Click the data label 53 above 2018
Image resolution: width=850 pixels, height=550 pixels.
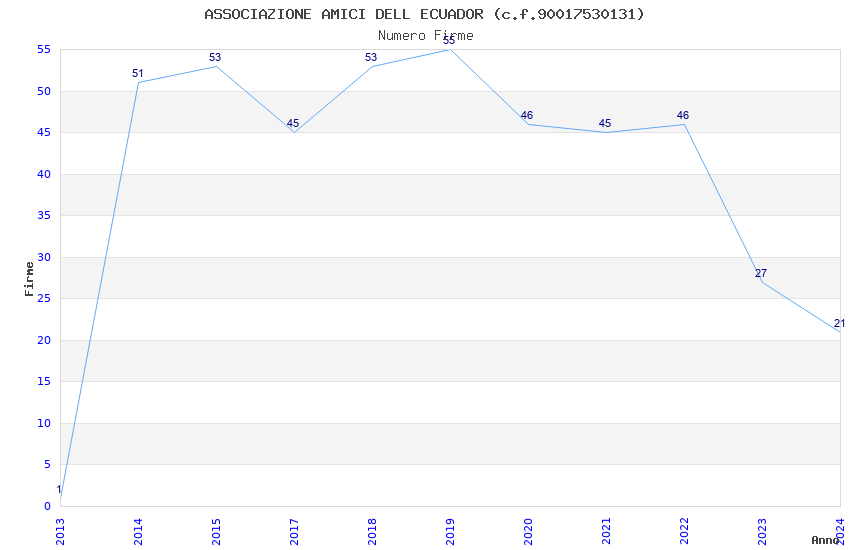[x=371, y=57]
